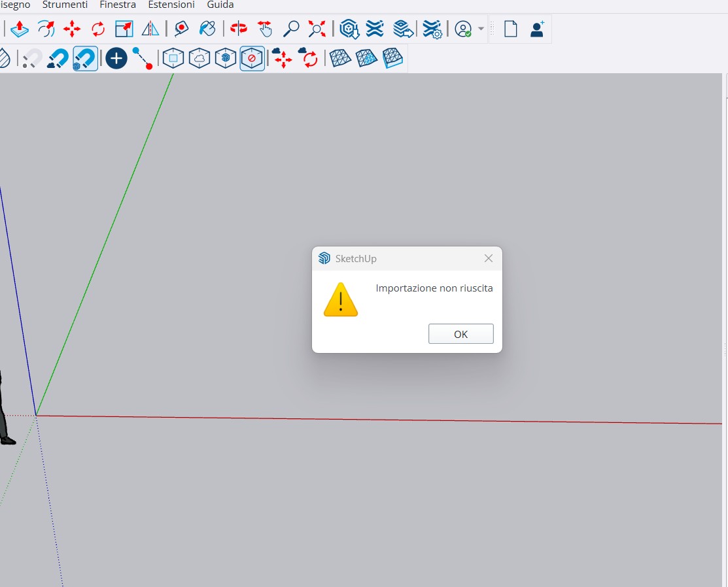Viewport: 728px width, 587px height.
Task: Click the extruded solid mesh icon
Action: [392, 58]
